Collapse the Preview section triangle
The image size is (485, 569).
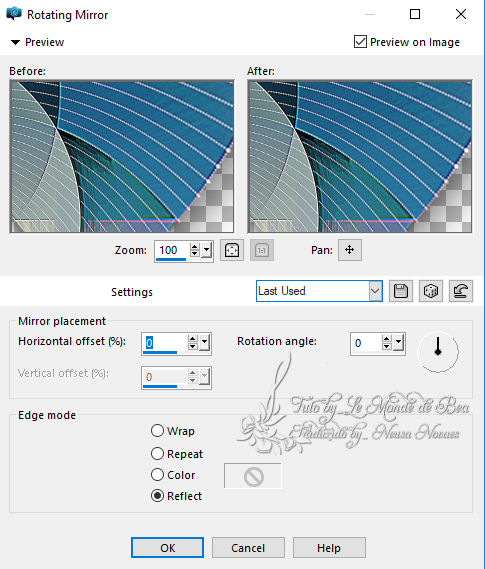point(15,42)
